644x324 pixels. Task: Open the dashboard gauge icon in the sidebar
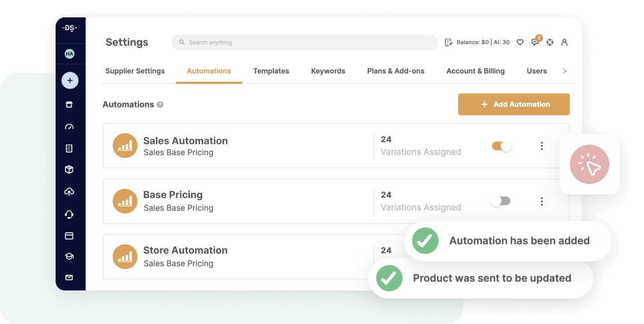click(x=69, y=127)
